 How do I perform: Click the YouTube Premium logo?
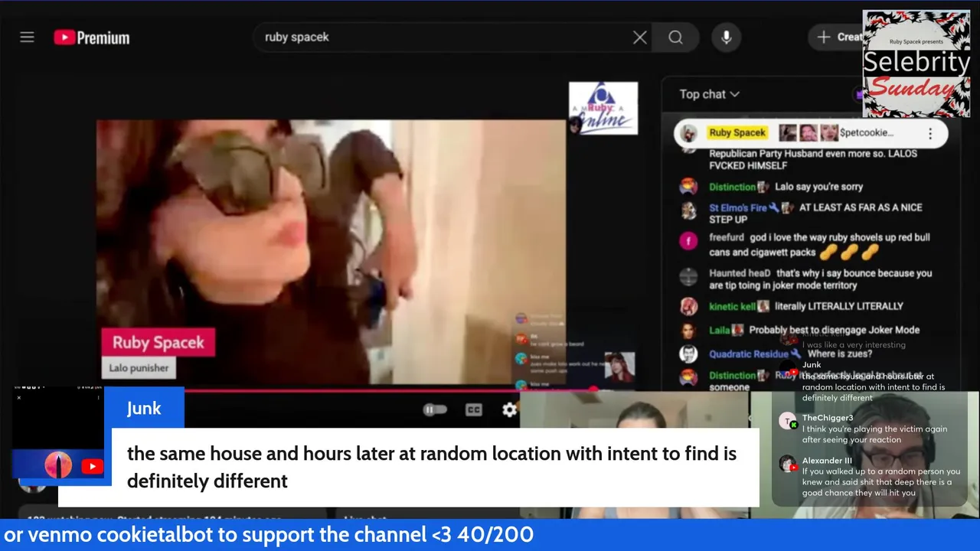(92, 37)
